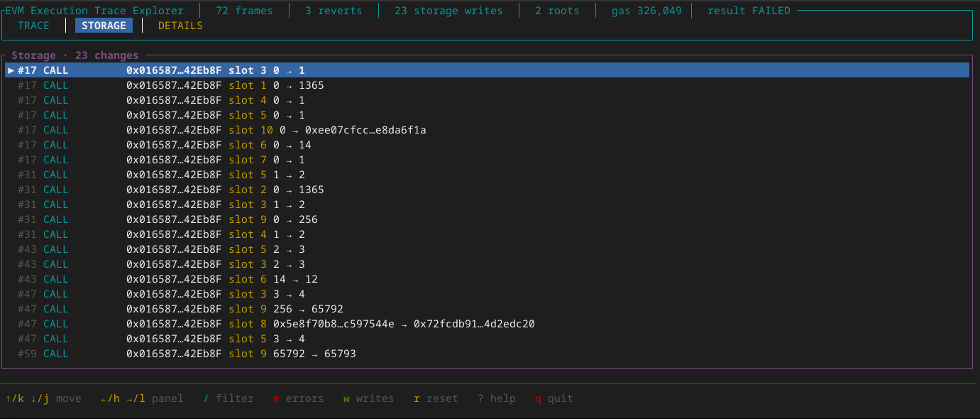Select the #43 row with slot 3 2 → 3
The image size is (980, 419).
click(x=488, y=264)
